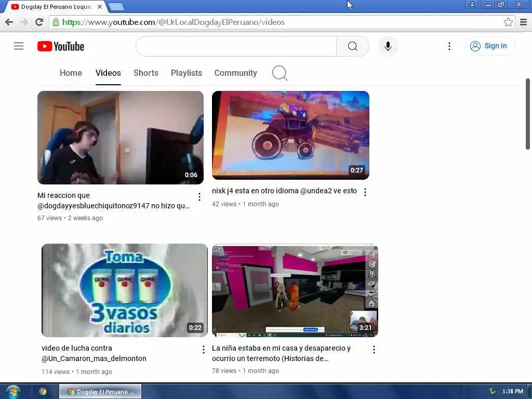Click '67 views • 2 weeks ago' text
The width and height of the screenshot is (532, 399).
point(70,218)
